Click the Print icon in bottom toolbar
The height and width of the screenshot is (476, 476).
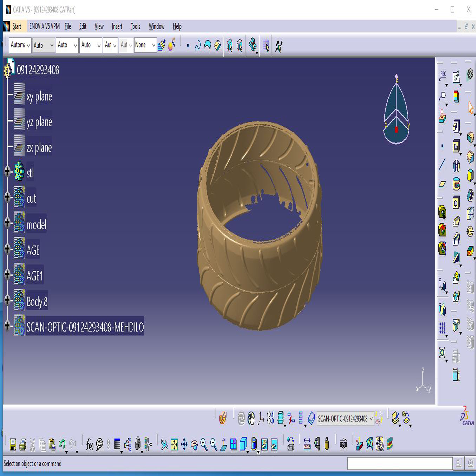(23, 444)
